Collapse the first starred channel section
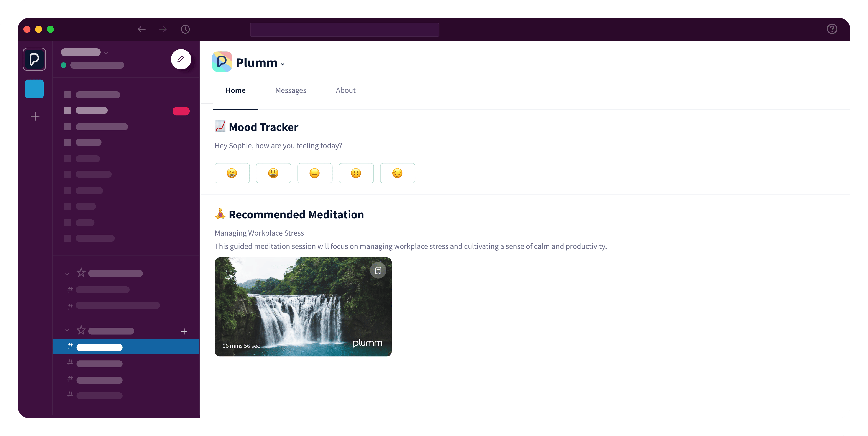Image resolution: width=868 pixels, height=436 pixels. [x=67, y=273]
